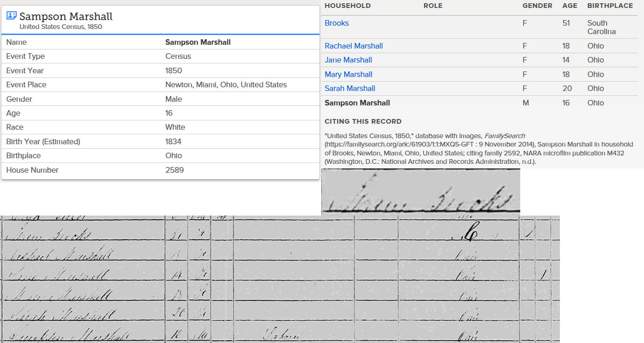Click the citation paragraph containing the familysearch.org ark URL
The width and height of the screenshot is (644, 343).
pos(479,148)
